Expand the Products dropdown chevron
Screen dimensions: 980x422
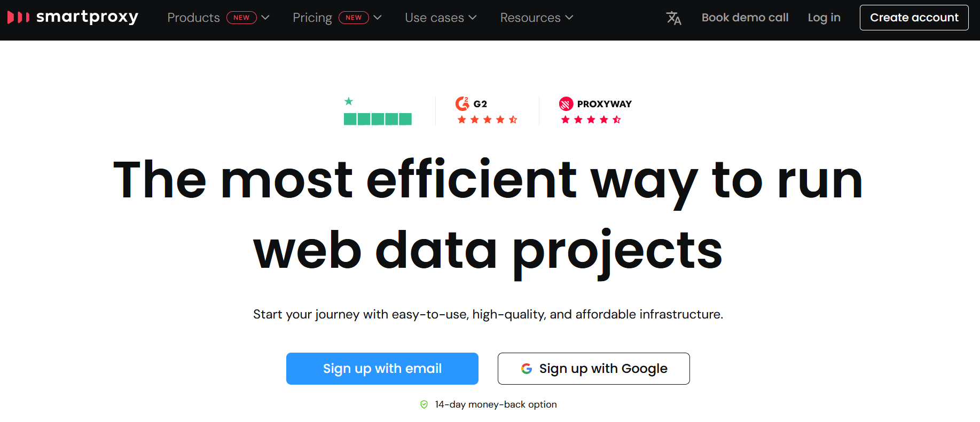pyautogui.click(x=265, y=18)
